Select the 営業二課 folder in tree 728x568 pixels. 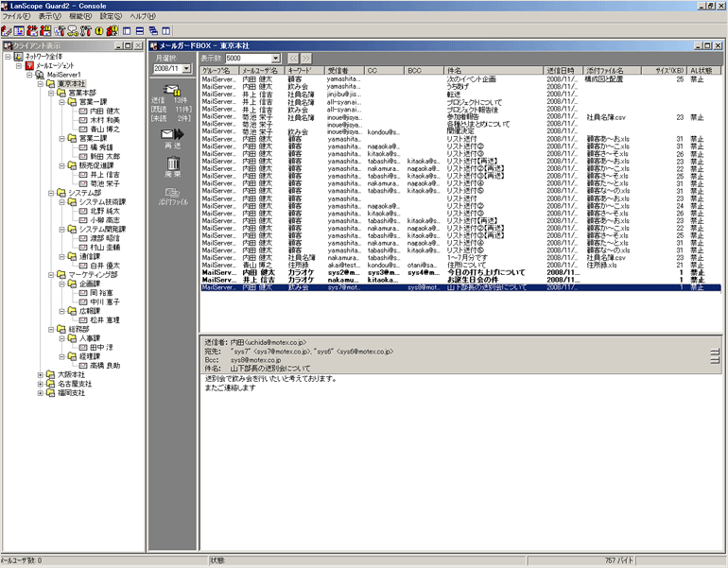click(93, 138)
